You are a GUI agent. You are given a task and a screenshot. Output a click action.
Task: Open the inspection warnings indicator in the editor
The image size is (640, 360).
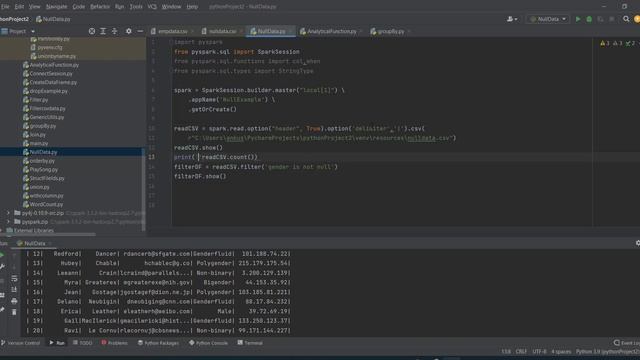(x=619, y=43)
